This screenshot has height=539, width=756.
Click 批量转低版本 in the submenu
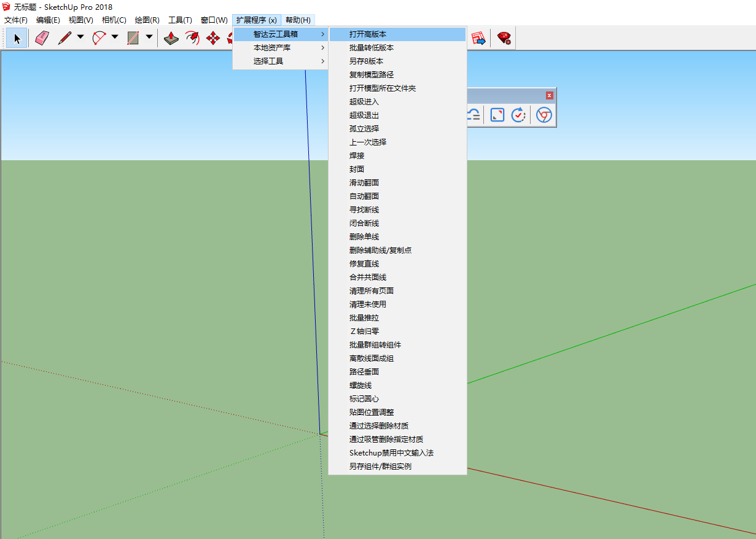(372, 48)
